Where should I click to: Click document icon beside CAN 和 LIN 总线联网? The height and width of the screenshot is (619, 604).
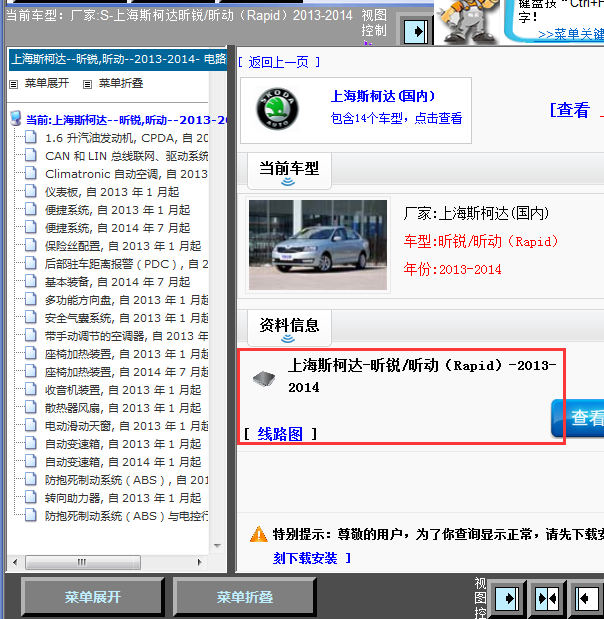tap(30, 155)
